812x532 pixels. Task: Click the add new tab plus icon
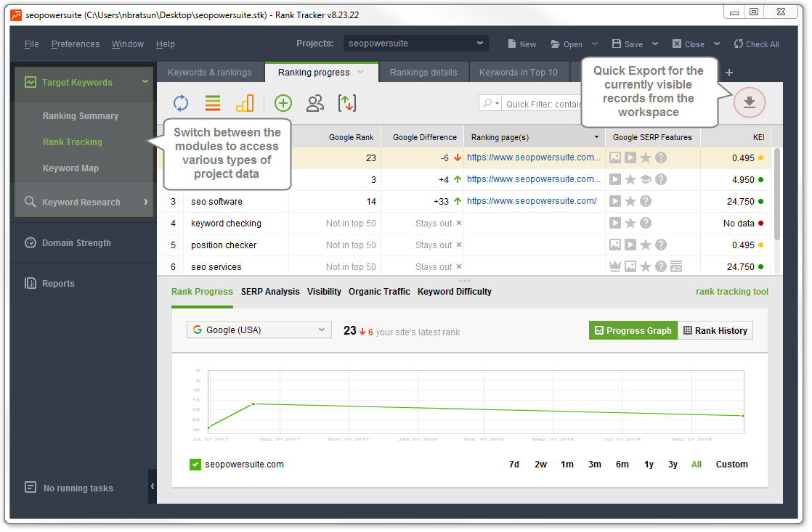[x=729, y=73]
